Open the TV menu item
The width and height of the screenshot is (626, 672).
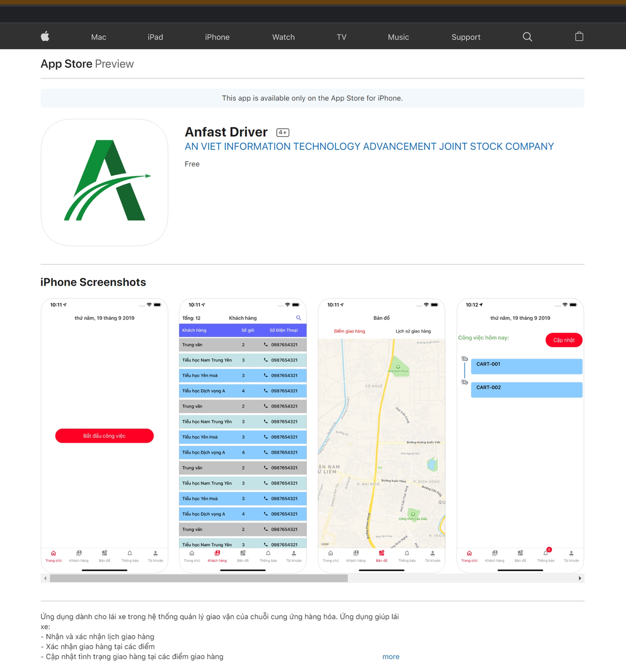342,37
